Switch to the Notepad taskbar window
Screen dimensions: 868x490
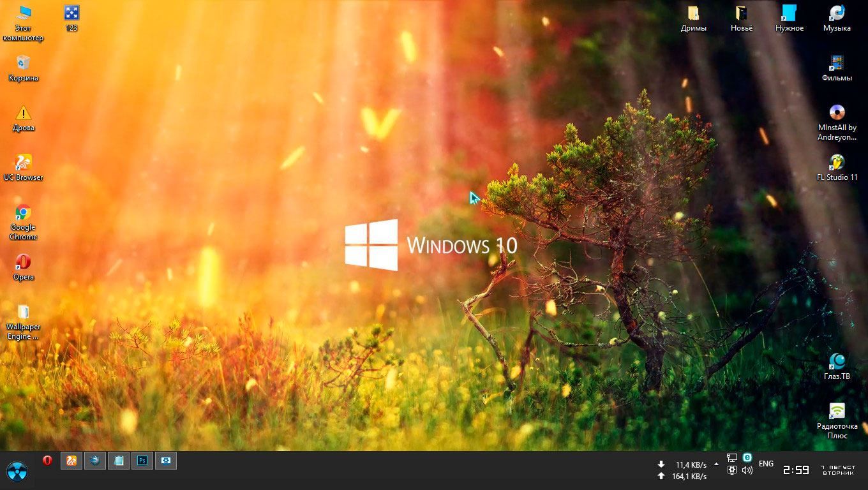pyautogui.click(x=119, y=460)
